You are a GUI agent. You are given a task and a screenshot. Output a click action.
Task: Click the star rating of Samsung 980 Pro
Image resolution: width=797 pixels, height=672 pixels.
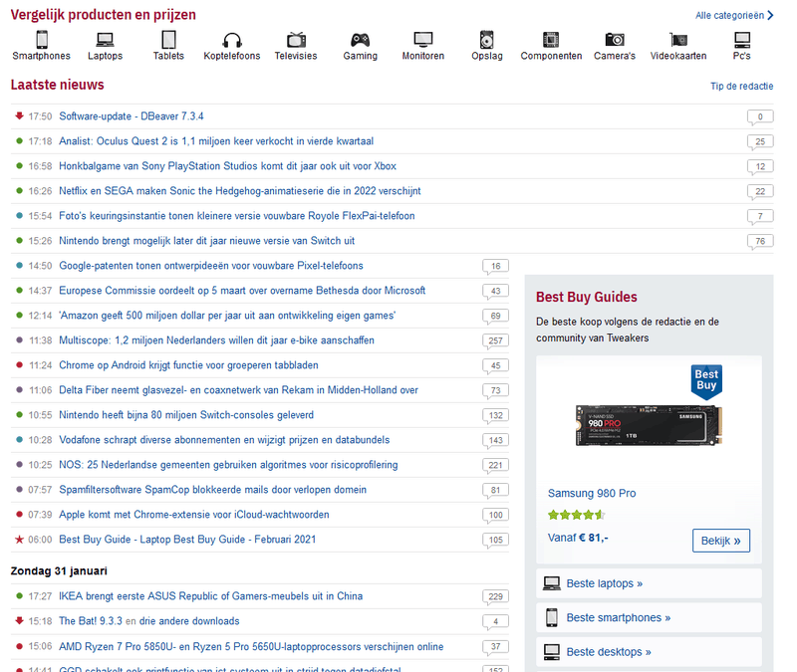click(576, 515)
